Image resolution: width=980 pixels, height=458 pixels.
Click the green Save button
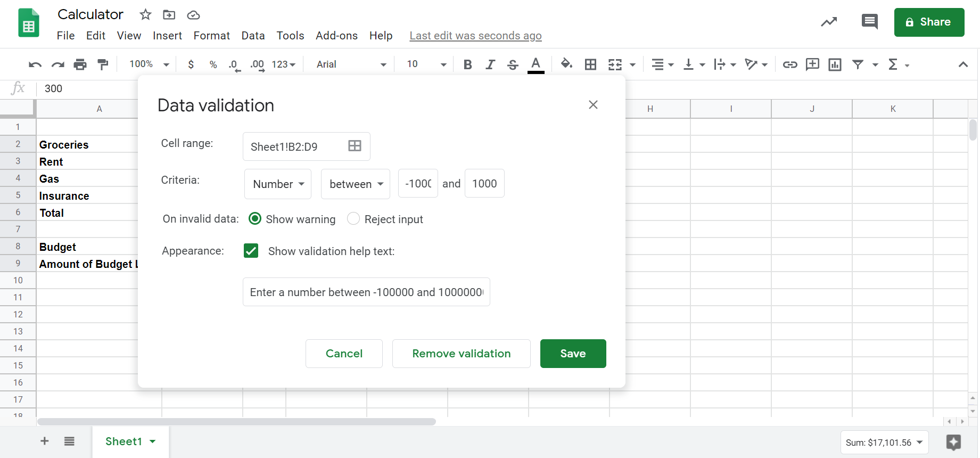(573, 354)
